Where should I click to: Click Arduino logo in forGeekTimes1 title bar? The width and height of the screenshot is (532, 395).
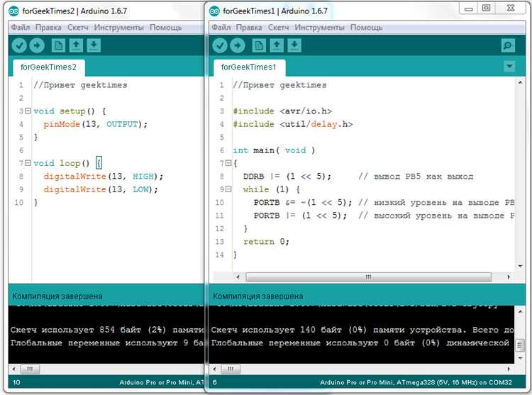point(214,11)
